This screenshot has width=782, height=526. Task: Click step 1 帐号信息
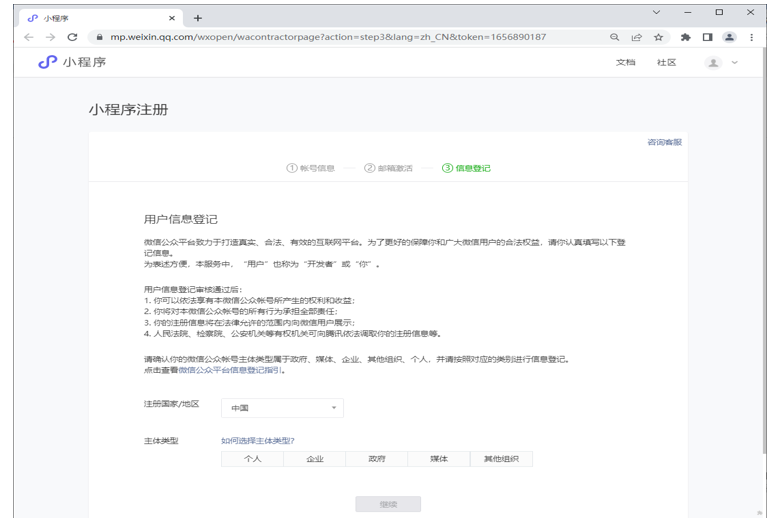[x=310, y=168]
